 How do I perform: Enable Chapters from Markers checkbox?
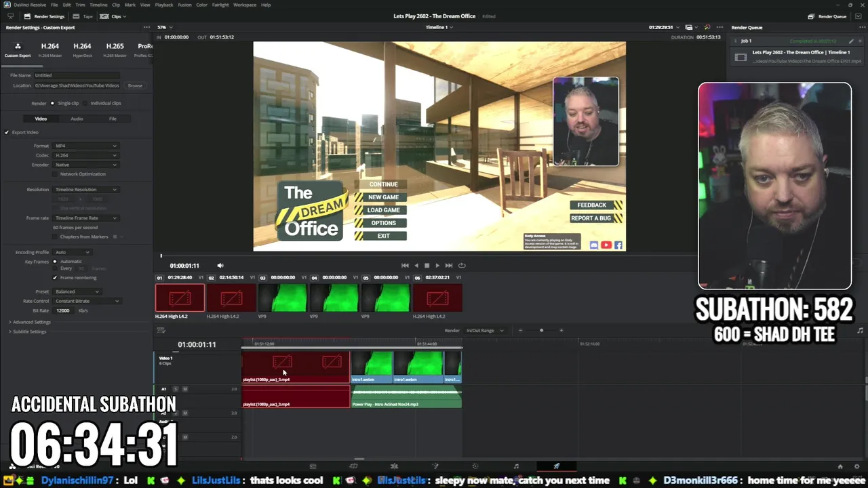56,237
